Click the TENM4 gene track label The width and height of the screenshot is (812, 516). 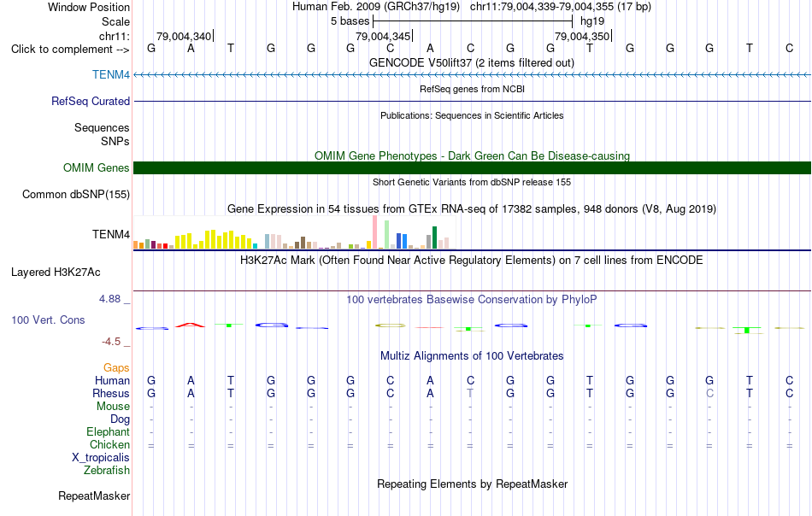point(111,74)
